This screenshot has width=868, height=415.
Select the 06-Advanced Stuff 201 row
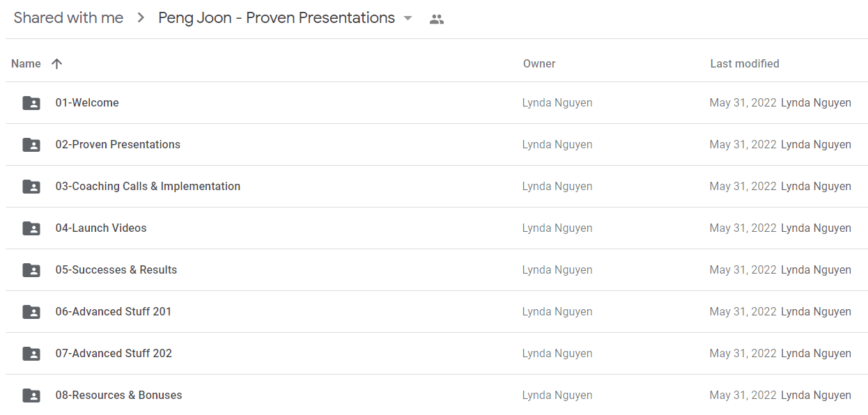437,312
